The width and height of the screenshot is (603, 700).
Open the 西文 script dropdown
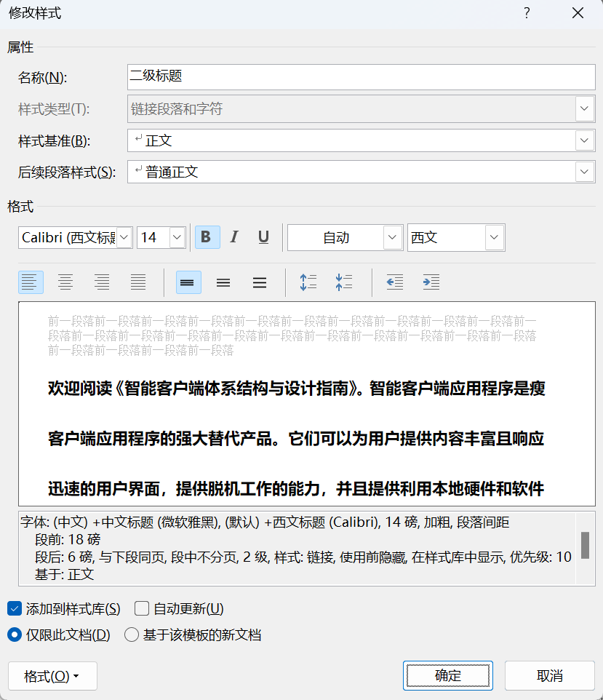494,237
